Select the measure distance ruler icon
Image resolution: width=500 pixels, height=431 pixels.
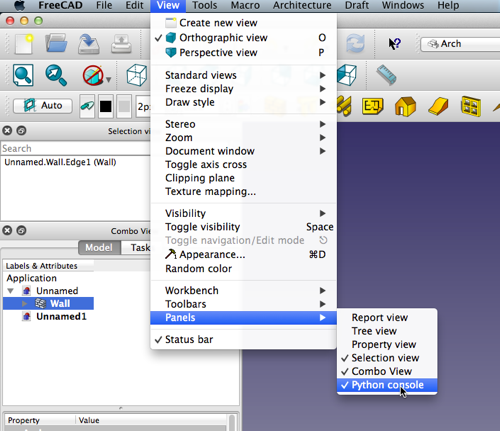386,75
